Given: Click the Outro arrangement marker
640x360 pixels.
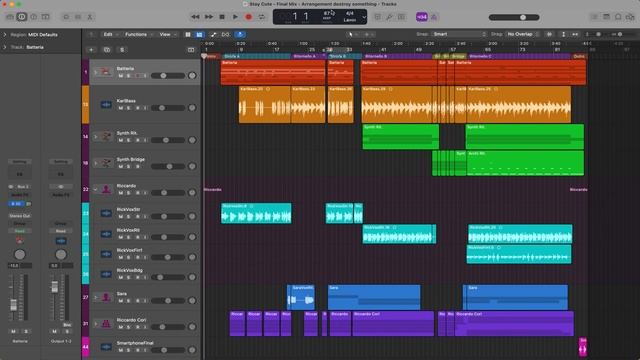Looking at the screenshot, I should point(579,56).
